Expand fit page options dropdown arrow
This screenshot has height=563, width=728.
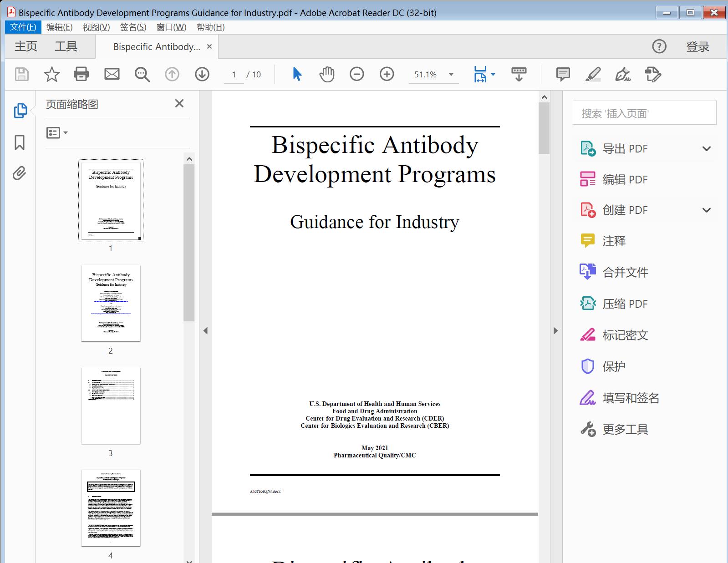tap(493, 75)
